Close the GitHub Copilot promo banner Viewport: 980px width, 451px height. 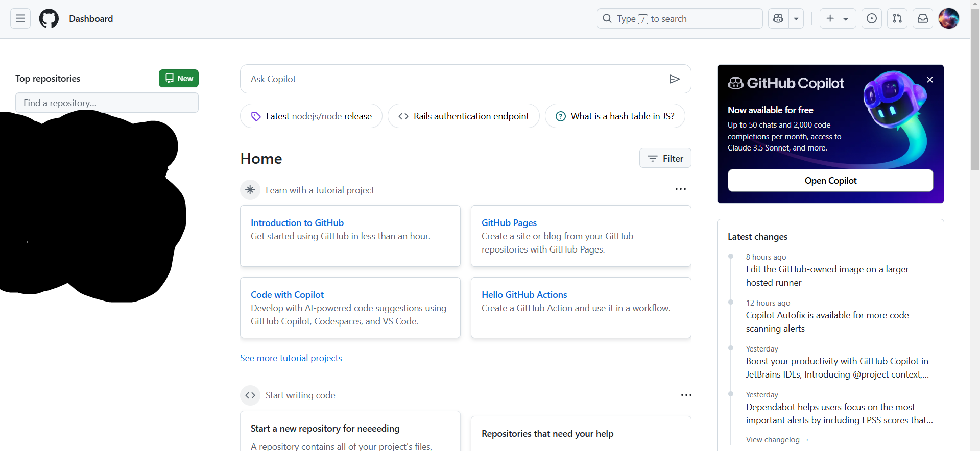coord(930,80)
